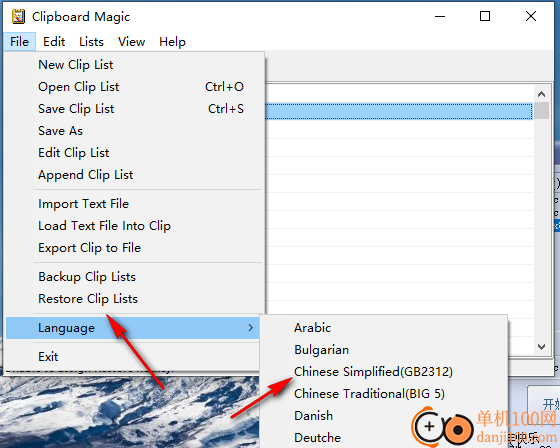Maximize the Clipboard Magic window
Screen dimensions: 560x448
485,16
